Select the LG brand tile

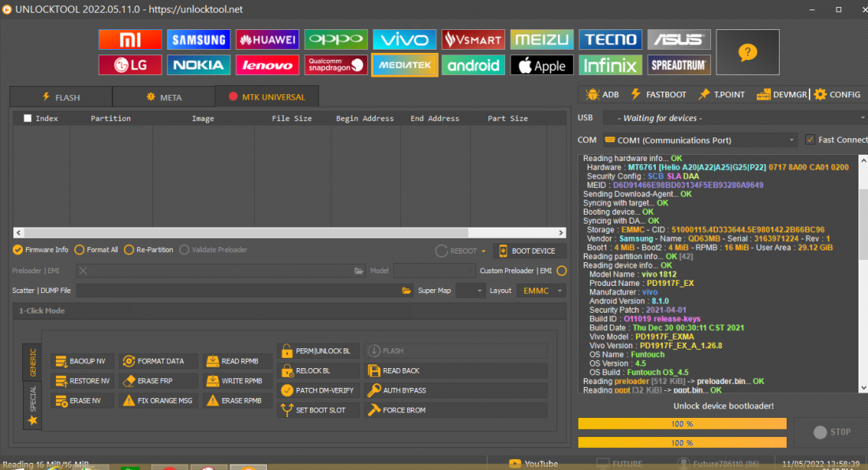(x=130, y=65)
